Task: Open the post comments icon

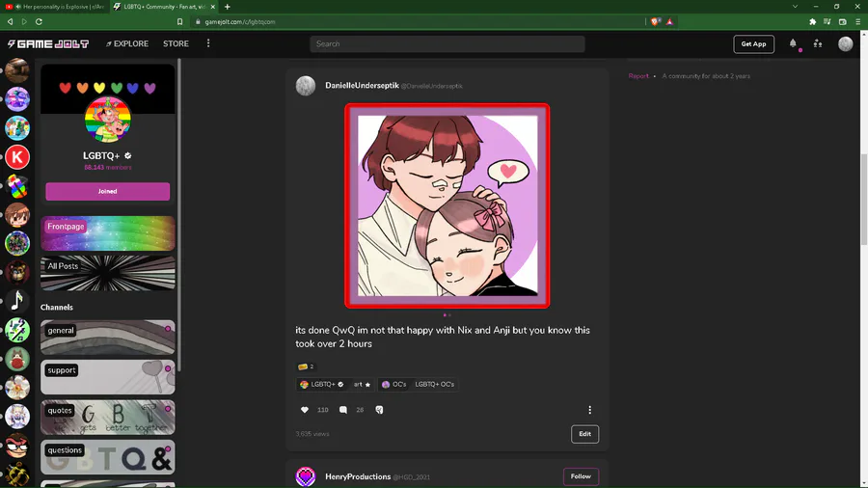Action: pyautogui.click(x=343, y=410)
